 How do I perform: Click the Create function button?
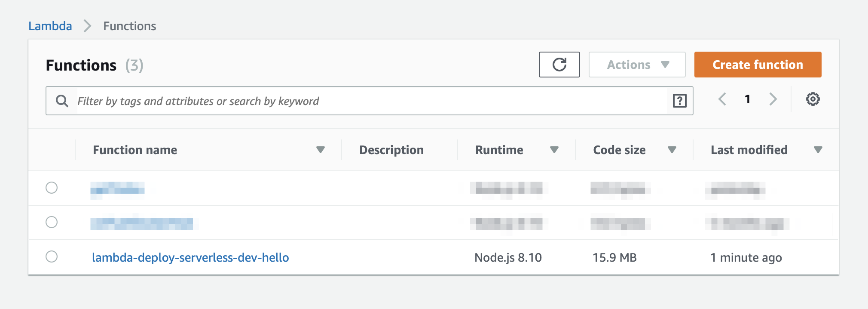click(x=758, y=65)
